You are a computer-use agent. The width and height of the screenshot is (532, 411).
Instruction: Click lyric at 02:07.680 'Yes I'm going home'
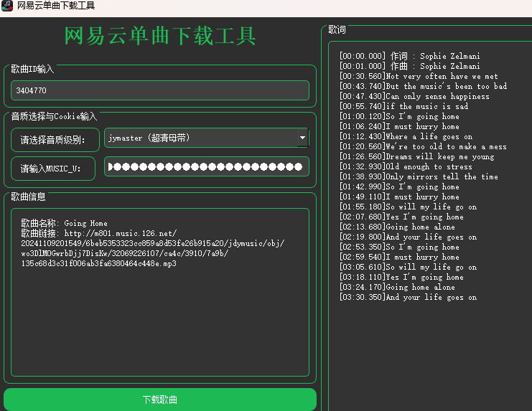[401, 217]
